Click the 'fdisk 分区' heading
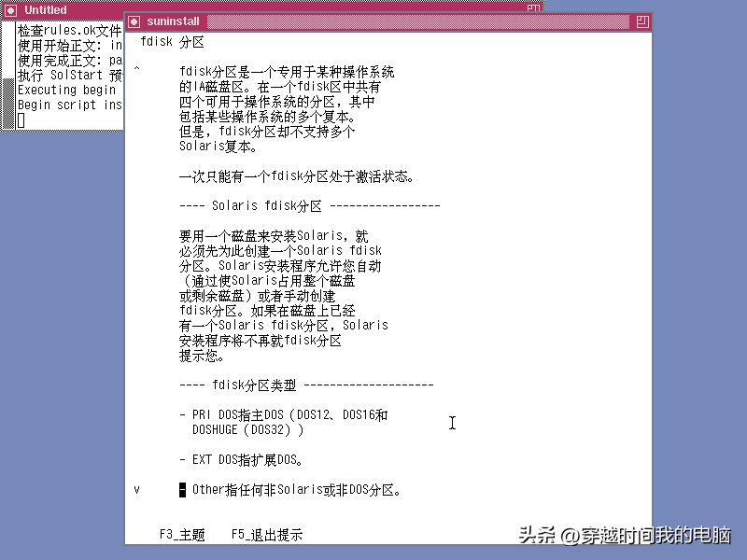The width and height of the screenshot is (747, 560). click(172, 42)
